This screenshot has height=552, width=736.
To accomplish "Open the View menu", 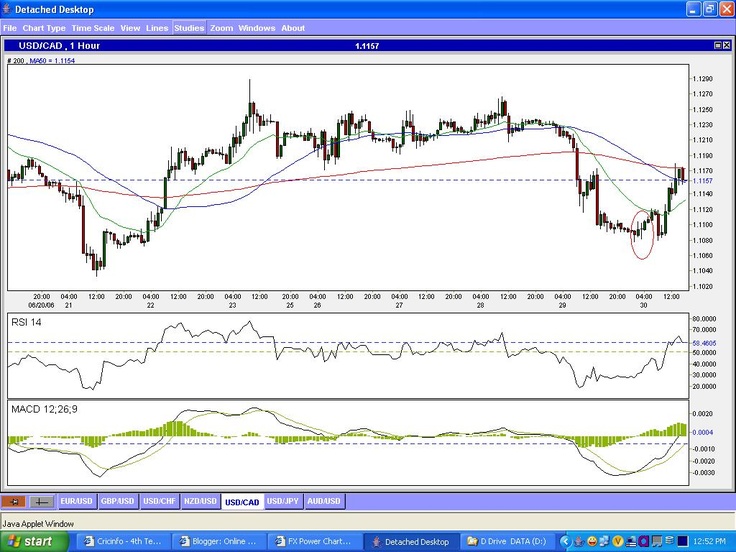I will tap(130, 28).
